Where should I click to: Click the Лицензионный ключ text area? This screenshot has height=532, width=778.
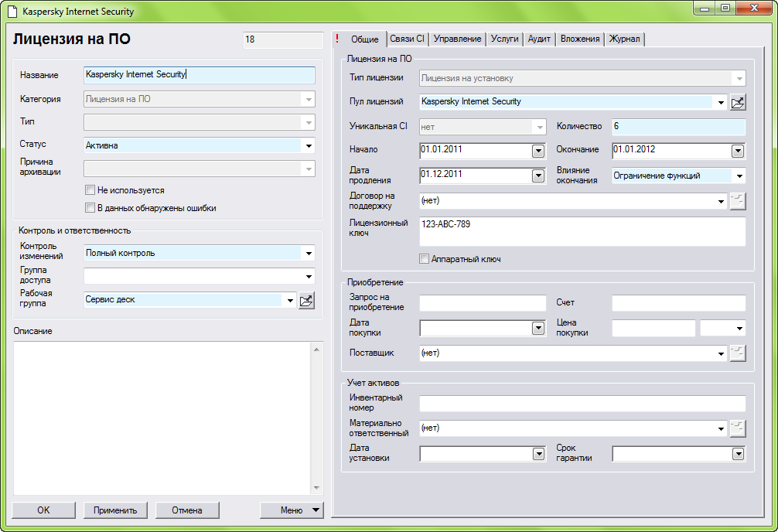582,232
